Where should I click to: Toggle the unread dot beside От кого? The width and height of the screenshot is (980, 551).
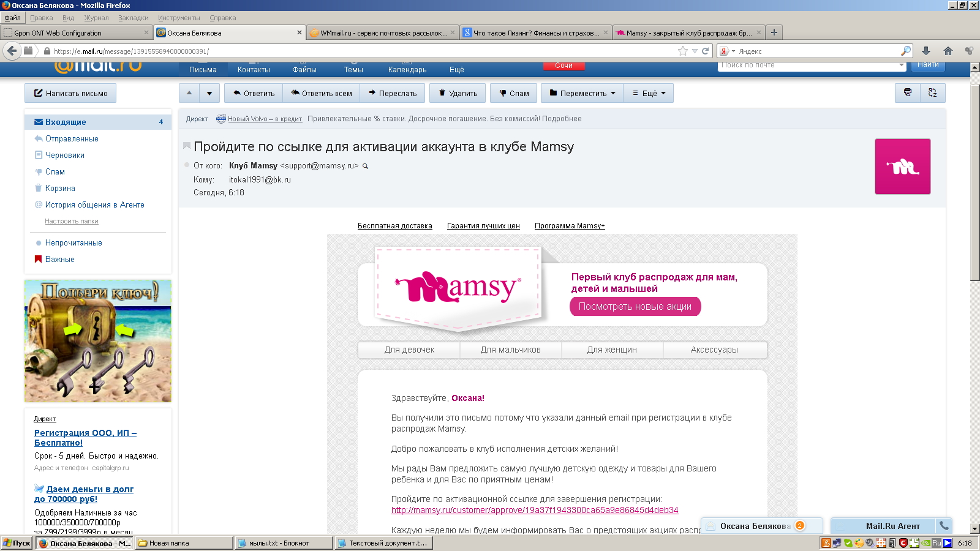click(187, 165)
